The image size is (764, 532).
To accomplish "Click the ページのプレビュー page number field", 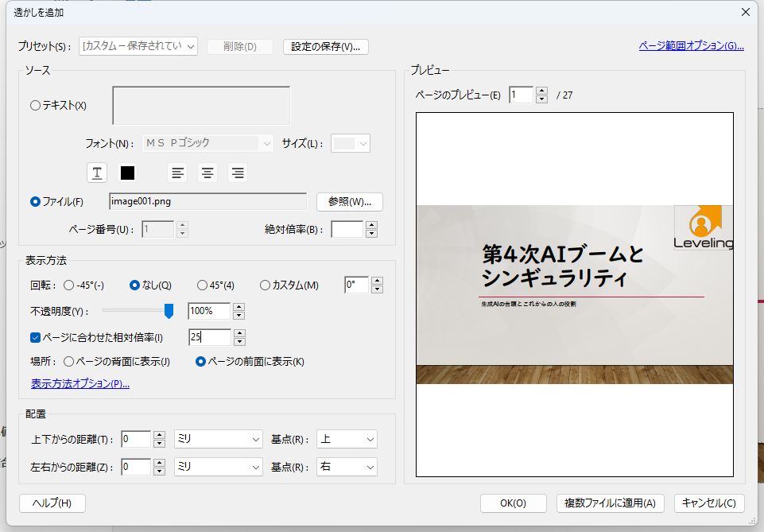I will click(x=522, y=94).
